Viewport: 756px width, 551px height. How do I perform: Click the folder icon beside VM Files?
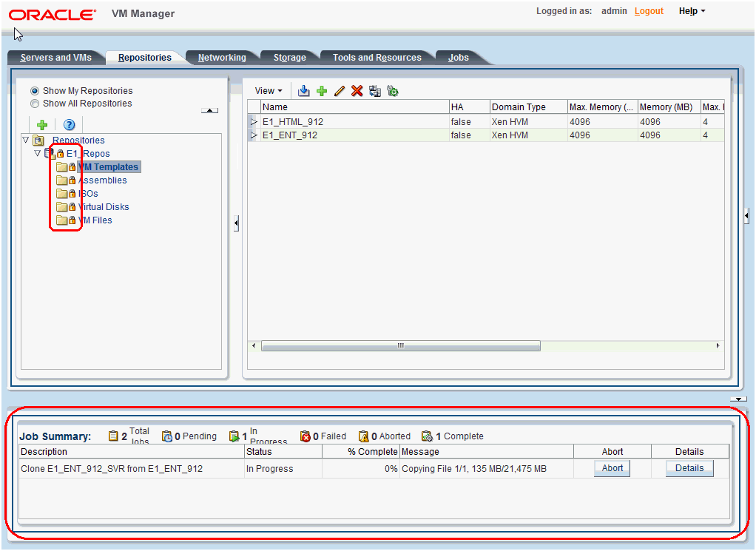[x=61, y=220]
